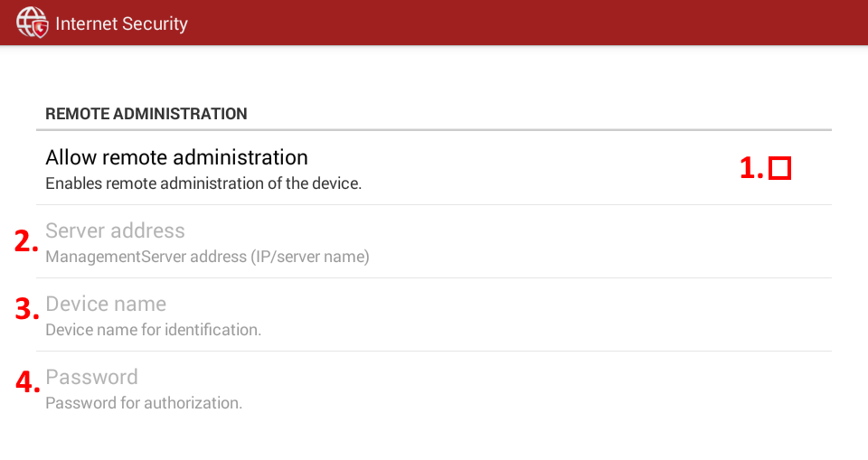Tap the 'Password for authorization' subtitle
868x460 pixels.
click(144, 403)
